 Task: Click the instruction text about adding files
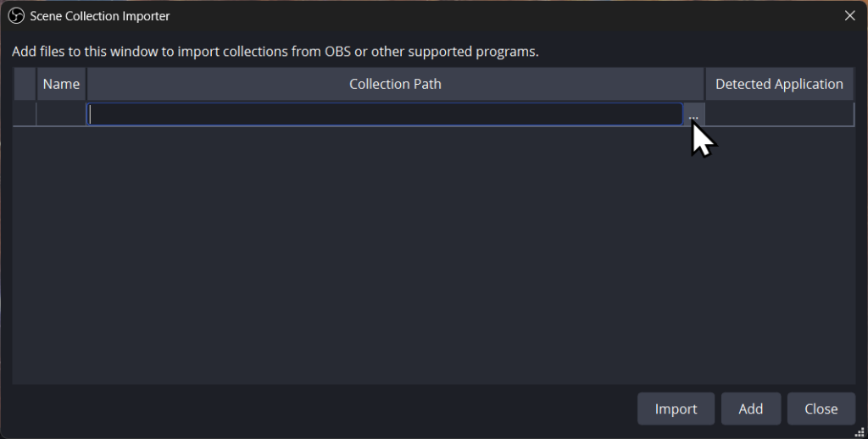pos(275,52)
